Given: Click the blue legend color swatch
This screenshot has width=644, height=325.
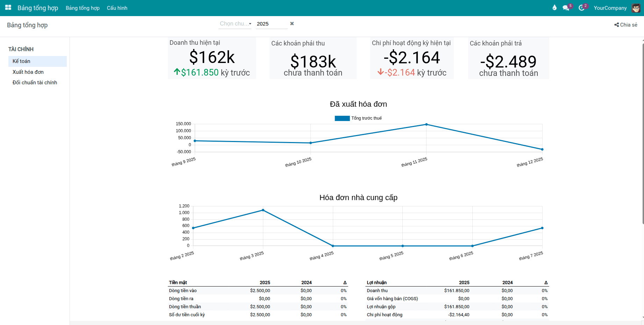Looking at the screenshot, I should coord(342,118).
